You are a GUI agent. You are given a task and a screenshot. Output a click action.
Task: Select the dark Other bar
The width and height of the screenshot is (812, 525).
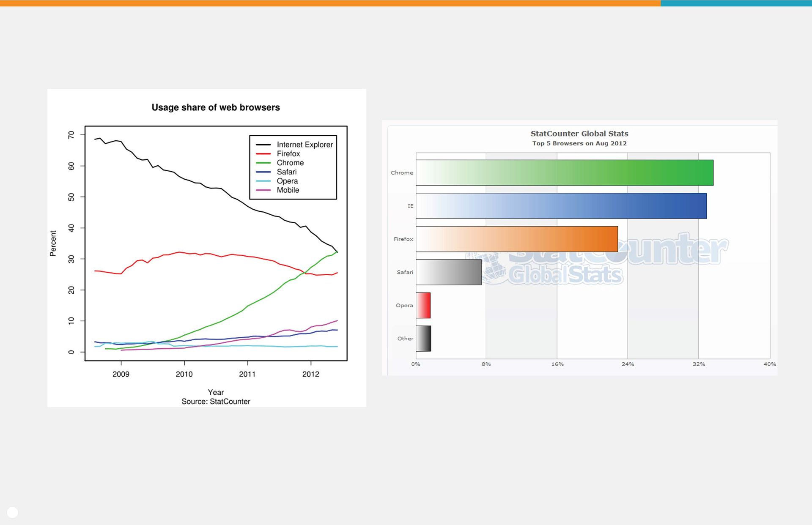tap(423, 339)
